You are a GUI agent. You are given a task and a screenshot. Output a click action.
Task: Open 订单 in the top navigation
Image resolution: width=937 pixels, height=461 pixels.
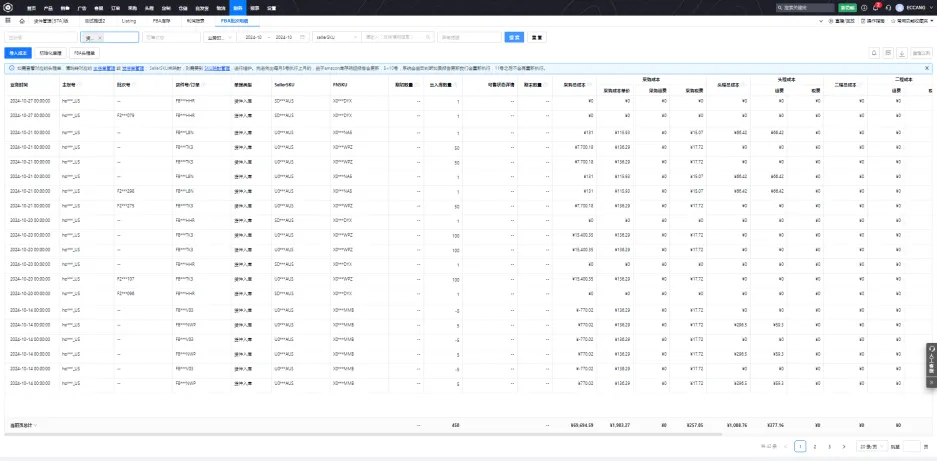pyautogui.click(x=115, y=8)
